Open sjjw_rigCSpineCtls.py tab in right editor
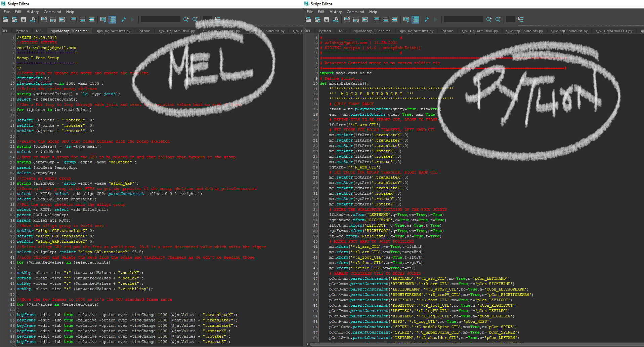The image size is (644, 347). [x=569, y=31]
